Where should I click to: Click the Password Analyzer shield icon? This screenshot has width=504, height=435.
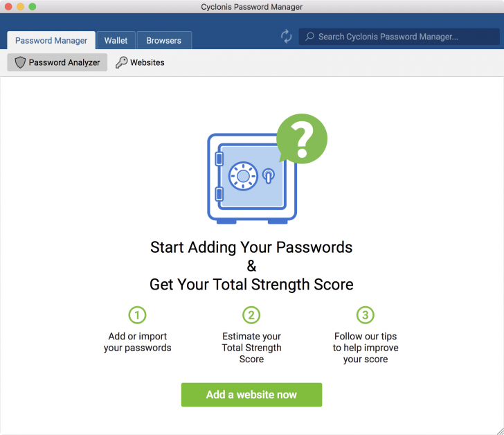coord(20,62)
